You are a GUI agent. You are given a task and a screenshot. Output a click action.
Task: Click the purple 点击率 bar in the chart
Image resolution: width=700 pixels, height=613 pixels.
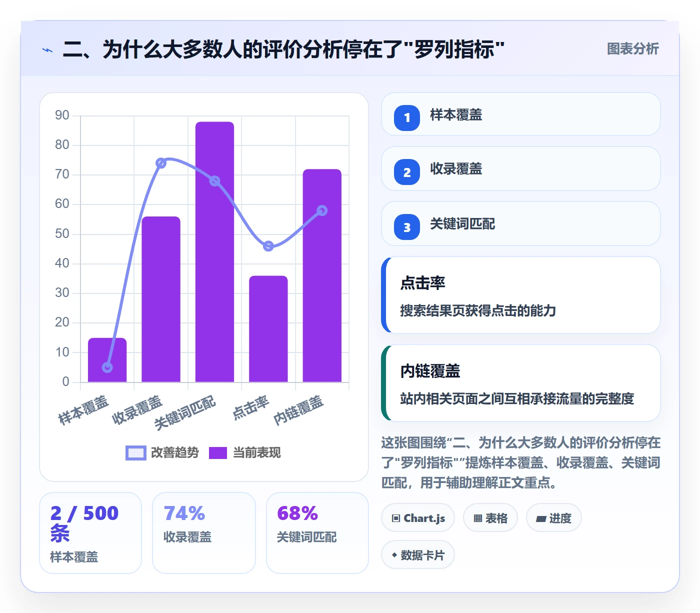[268, 329]
